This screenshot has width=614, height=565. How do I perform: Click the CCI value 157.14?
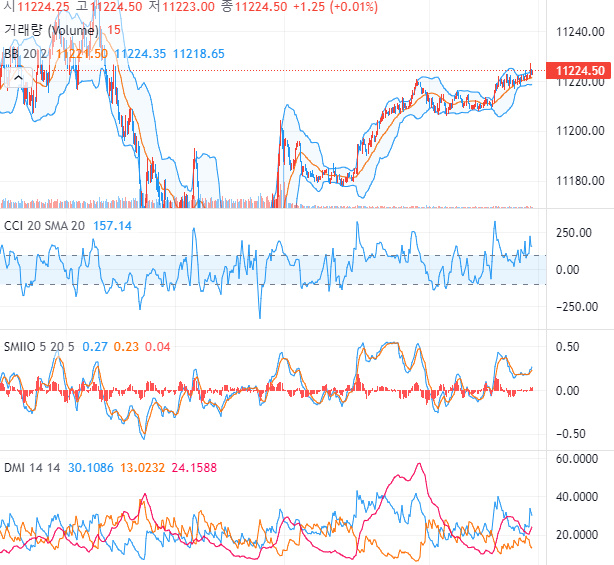coord(112,226)
